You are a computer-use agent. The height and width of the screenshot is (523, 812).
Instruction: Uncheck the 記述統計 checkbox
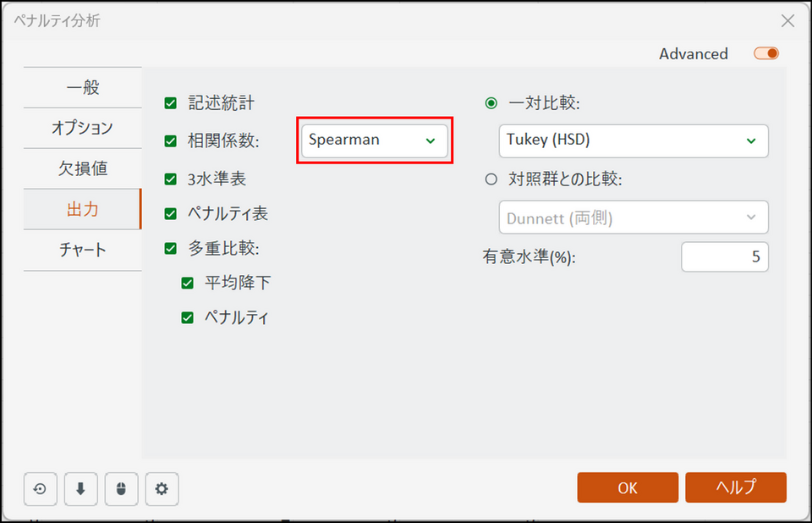(171, 103)
